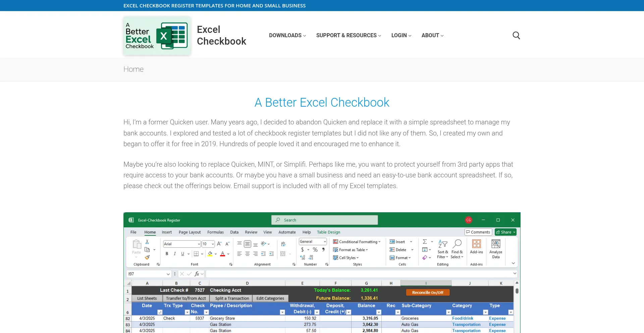
Task: Apply the percent style number format
Action: click(315, 249)
